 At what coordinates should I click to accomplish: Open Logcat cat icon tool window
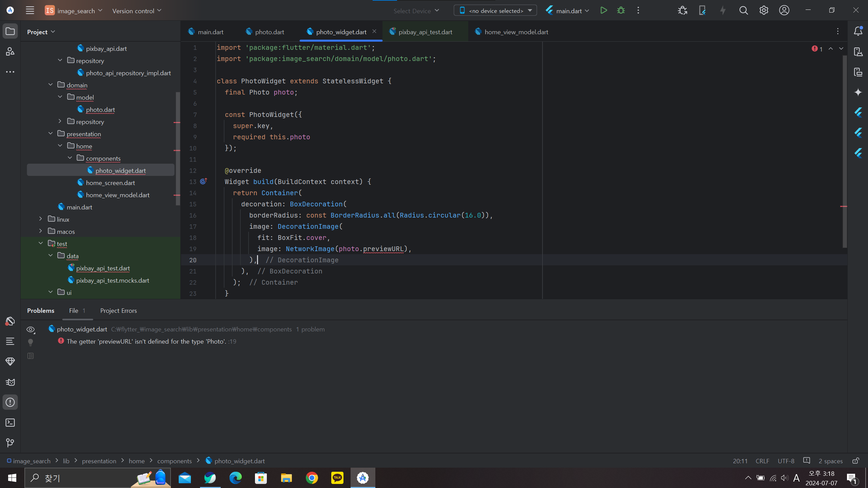coord(10,382)
